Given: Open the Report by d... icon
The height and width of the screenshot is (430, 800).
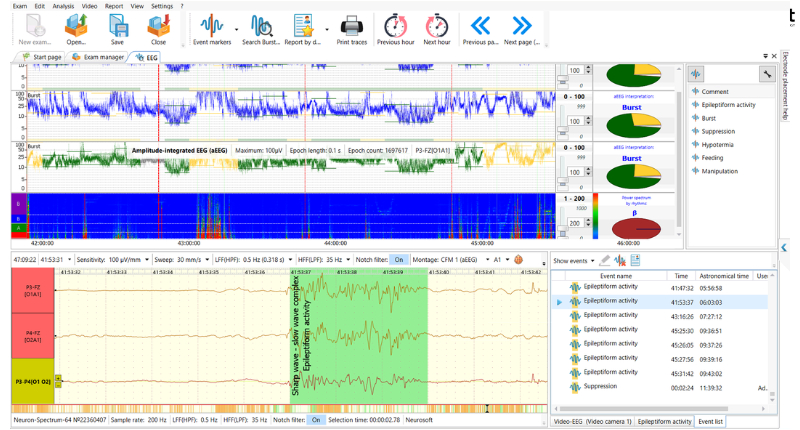Looking at the screenshot, I should [x=303, y=30].
